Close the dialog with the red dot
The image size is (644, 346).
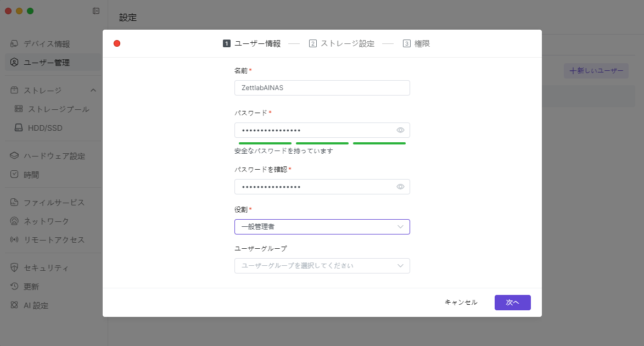[117, 44]
